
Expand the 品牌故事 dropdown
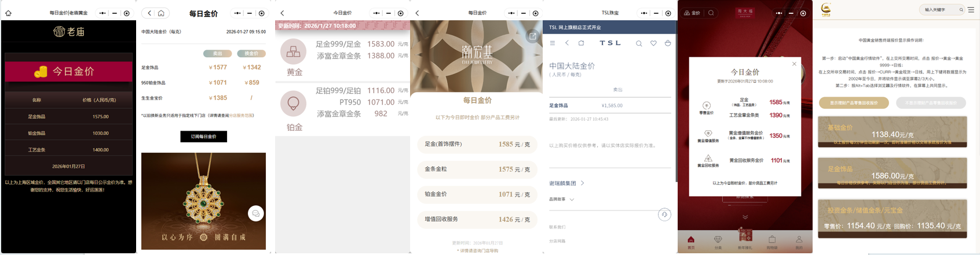coord(561,199)
